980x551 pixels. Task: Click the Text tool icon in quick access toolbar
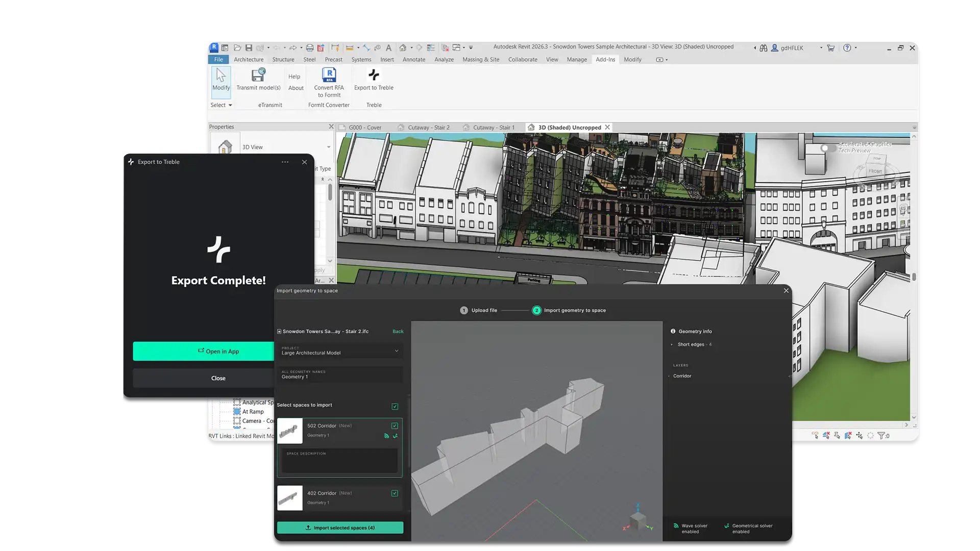(x=388, y=48)
